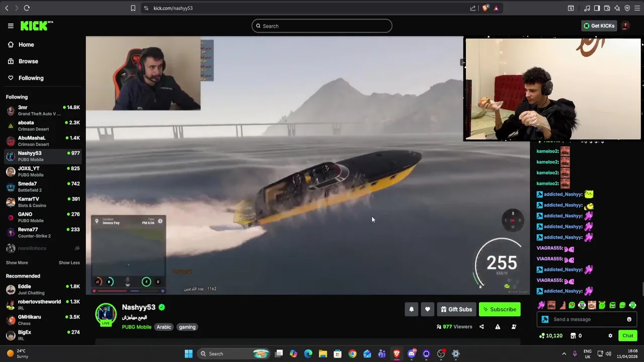Open recommended channel GMHikaru
644x362 pixels.
pos(42,320)
